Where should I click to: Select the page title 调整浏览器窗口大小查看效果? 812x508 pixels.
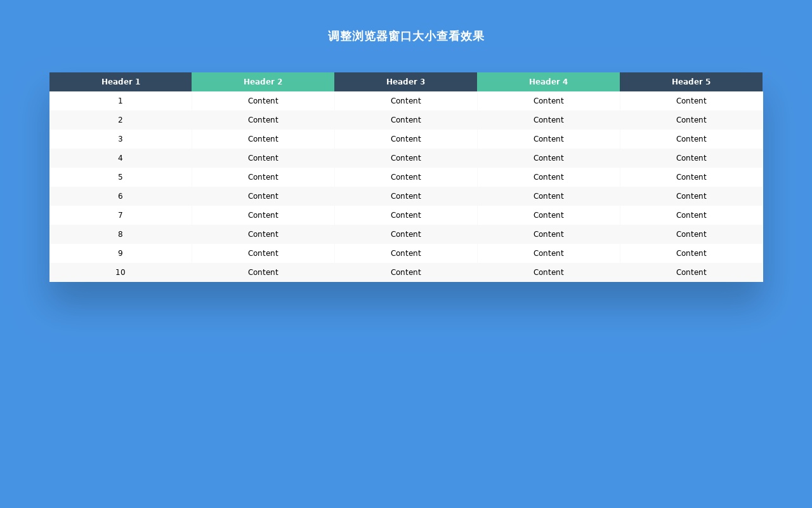tap(406, 36)
